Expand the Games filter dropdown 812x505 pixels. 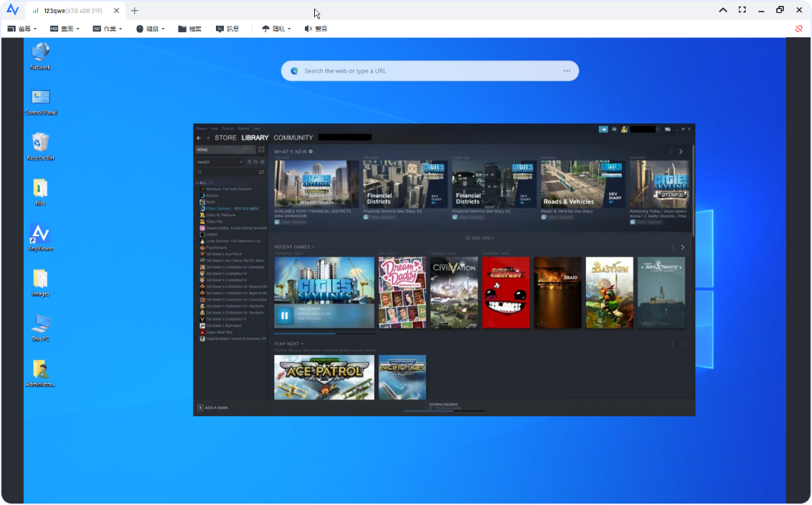pos(240,162)
